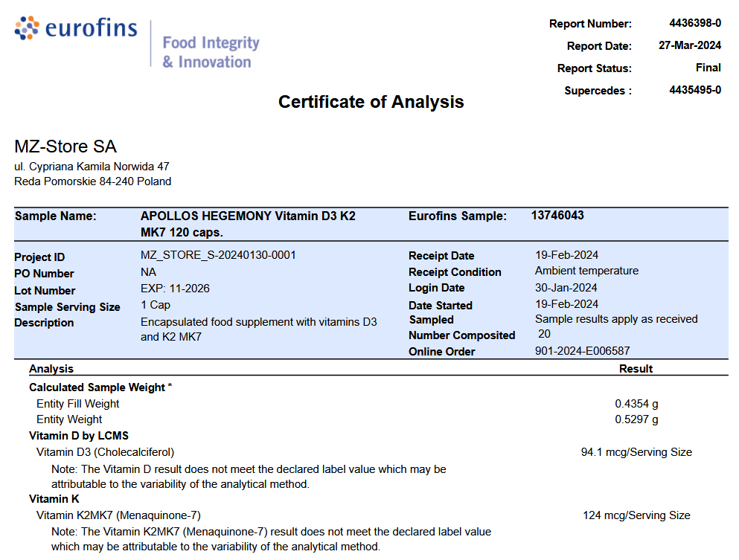
Task: Click the "Entity Fill Weight" row label
Action: (77, 404)
